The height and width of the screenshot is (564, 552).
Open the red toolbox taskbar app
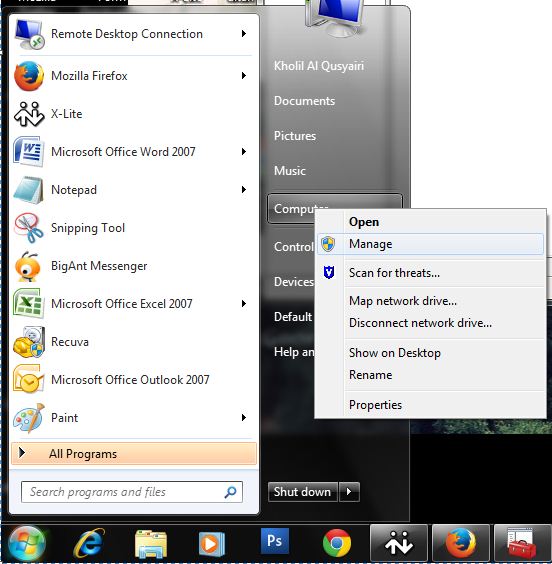[523, 543]
